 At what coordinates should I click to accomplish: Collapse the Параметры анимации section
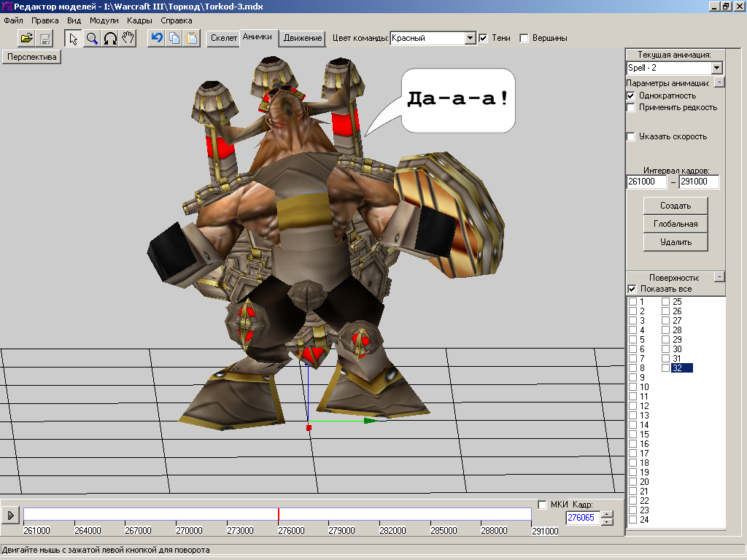tap(719, 82)
